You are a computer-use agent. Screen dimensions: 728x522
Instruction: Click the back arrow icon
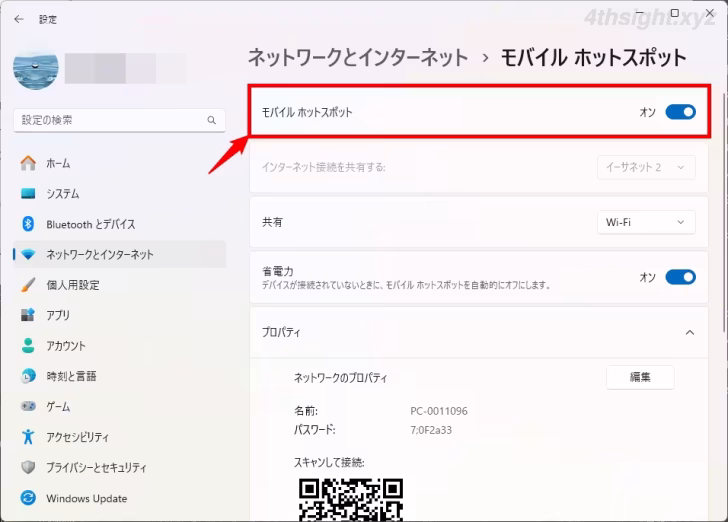[x=19, y=19]
